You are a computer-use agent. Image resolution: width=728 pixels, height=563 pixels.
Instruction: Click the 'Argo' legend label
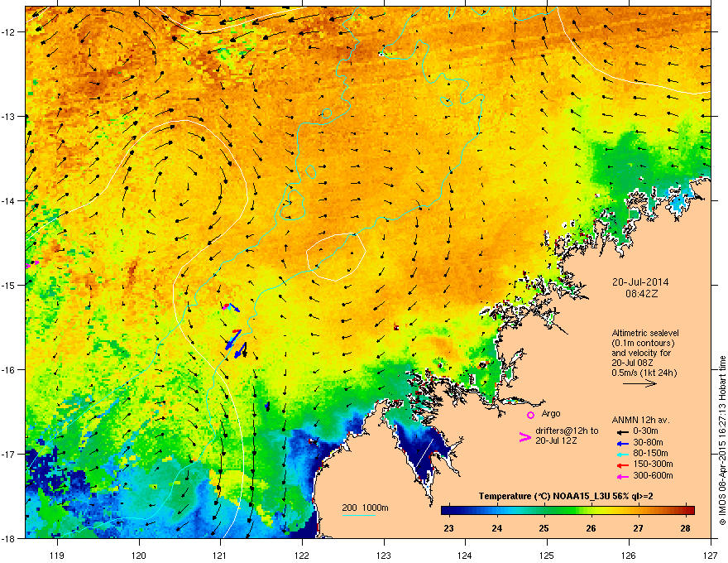(x=551, y=413)
